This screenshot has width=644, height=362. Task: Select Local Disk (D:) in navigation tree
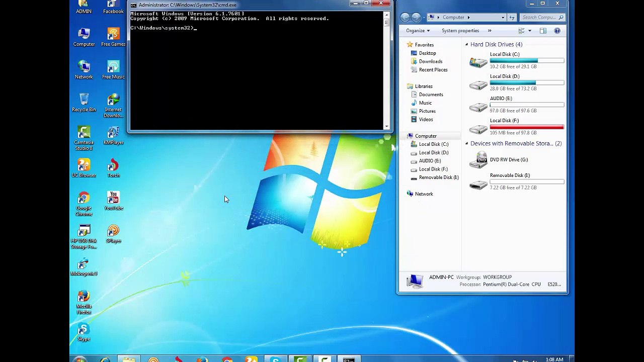click(x=434, y=153)
